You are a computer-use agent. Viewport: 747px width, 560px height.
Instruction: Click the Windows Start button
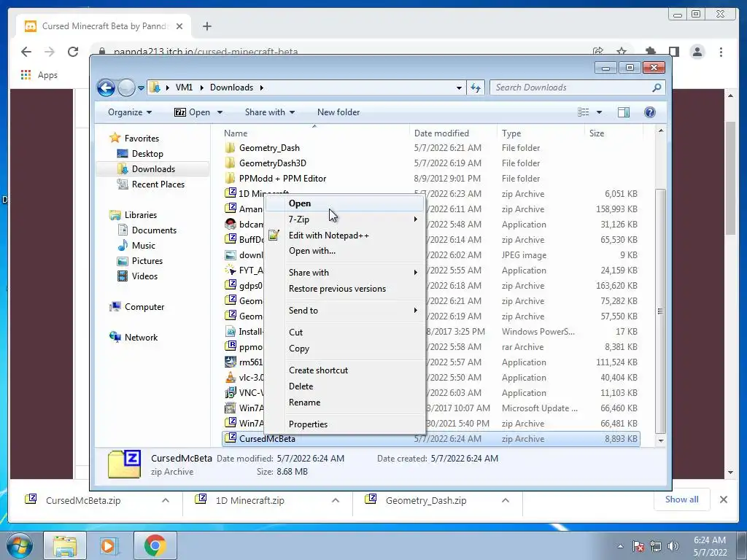point(20,545)
